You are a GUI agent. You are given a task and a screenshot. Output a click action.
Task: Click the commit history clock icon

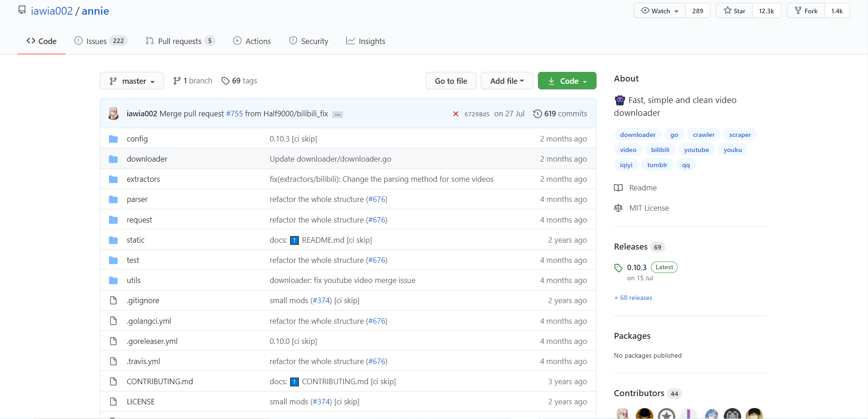tap(537, 114)
